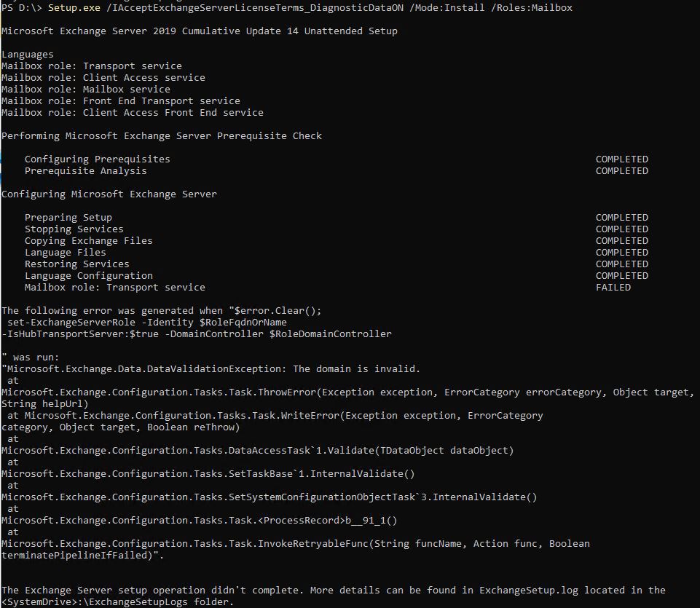The image size is (700, 608).
Task: Click the /Mode:Install argument
Action: click(447, 7)
